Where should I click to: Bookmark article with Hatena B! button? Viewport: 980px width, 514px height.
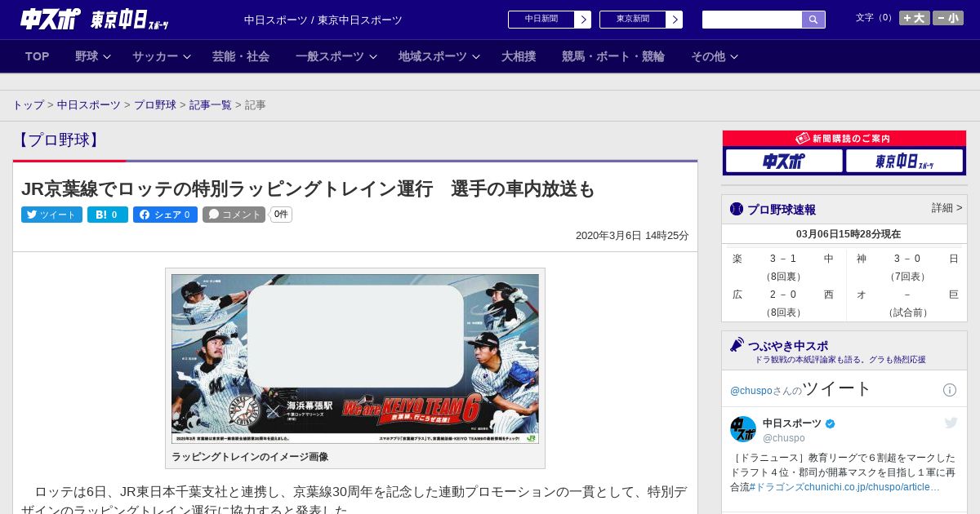108,215
